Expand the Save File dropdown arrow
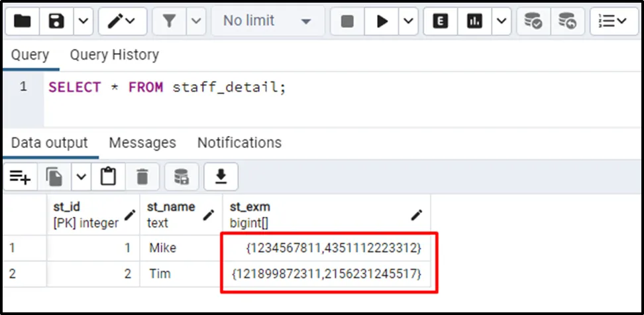The width and height of the screenshot is (644, 315). point(82,21)
